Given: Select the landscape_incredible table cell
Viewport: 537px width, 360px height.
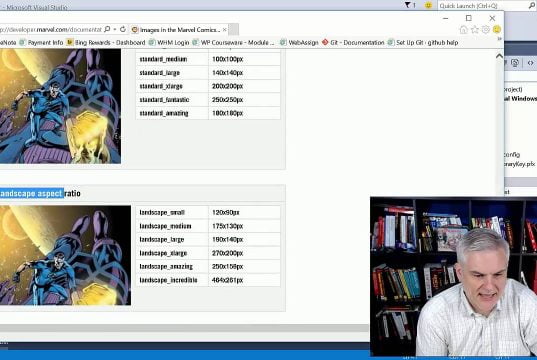Looking at the screenshot, I should tap(172, 280).
